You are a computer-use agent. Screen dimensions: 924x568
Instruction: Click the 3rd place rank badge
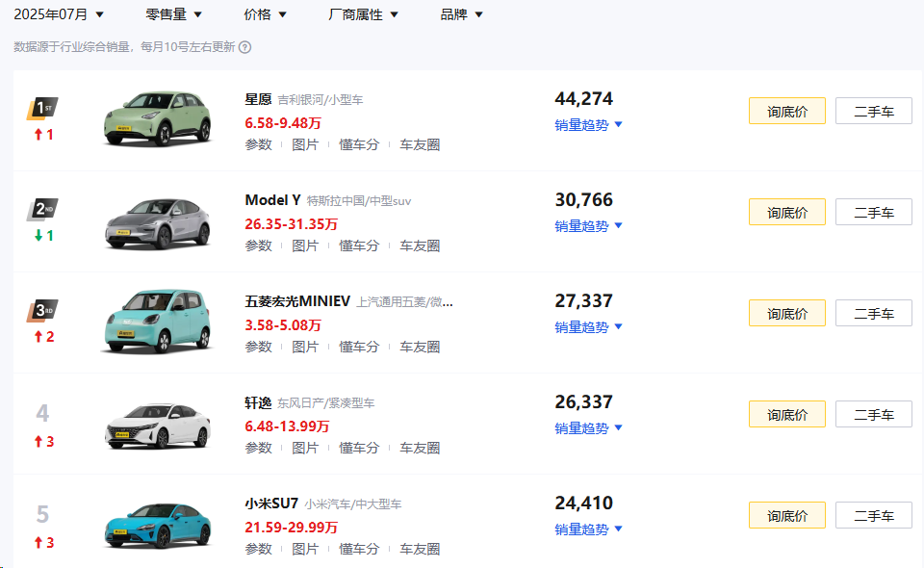[42, 310]
